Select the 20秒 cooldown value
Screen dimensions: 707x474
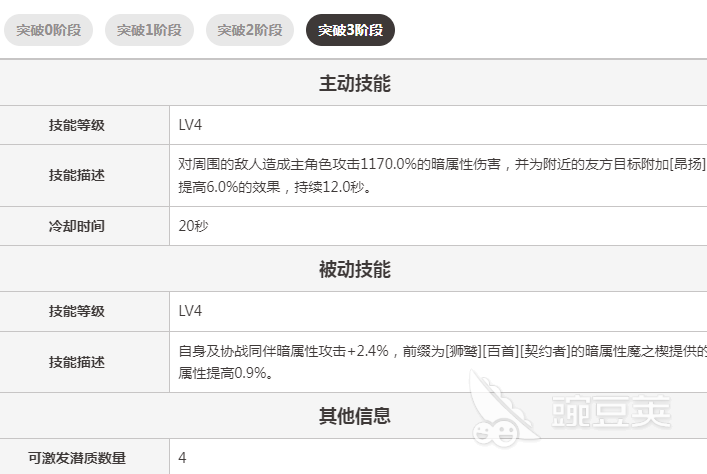click(x=194, y=226)
